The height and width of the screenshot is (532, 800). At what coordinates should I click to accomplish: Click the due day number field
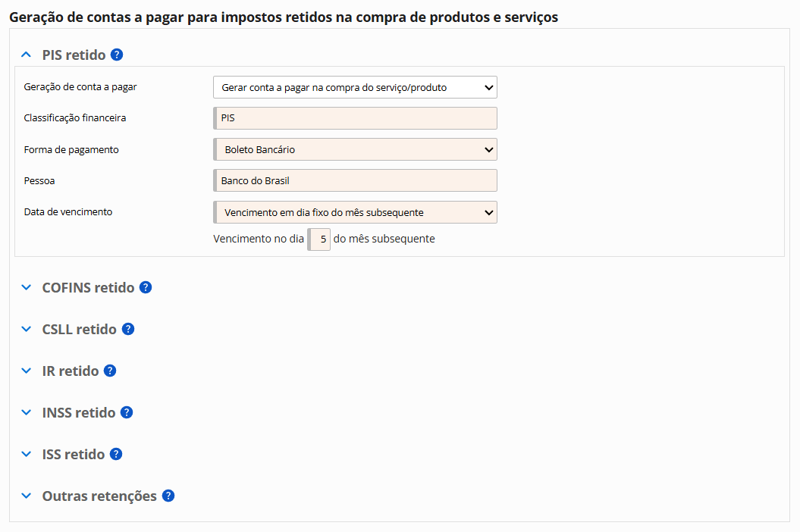pos(319,239)
